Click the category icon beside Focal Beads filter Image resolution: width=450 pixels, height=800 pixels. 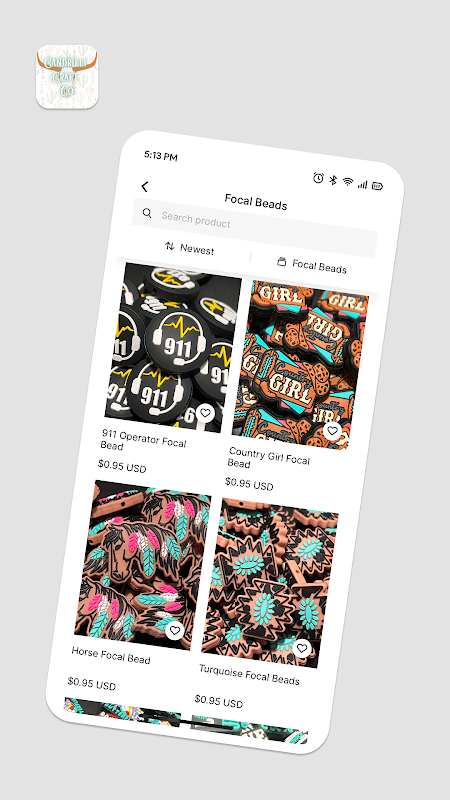coord(281,262)
